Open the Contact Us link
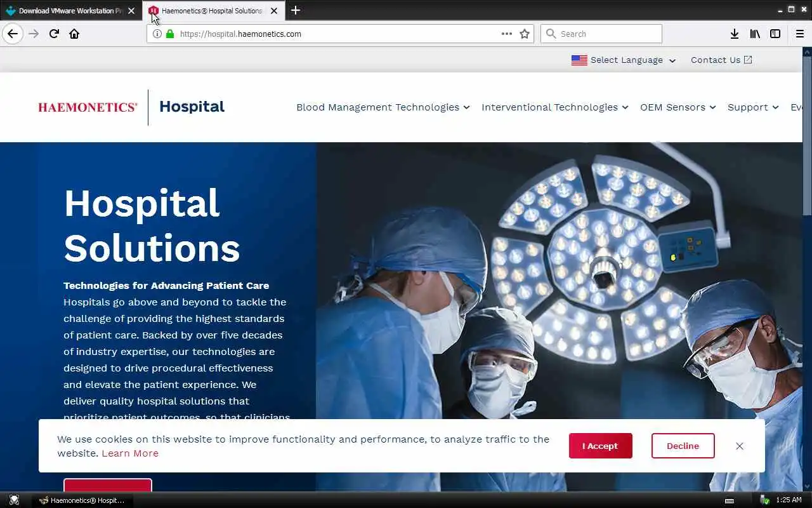Image resolution: width=812 pixels, height=508 pixels. [x=721, y=60]
